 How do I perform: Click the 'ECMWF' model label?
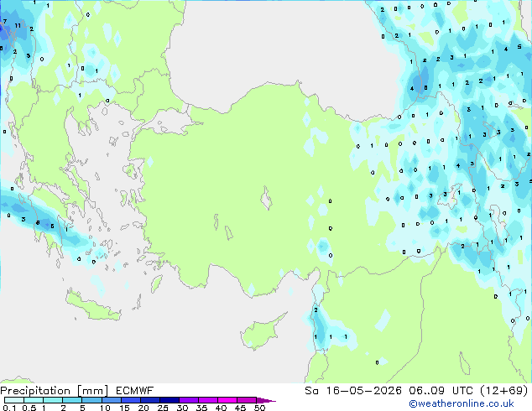click(x=135, y=391)
